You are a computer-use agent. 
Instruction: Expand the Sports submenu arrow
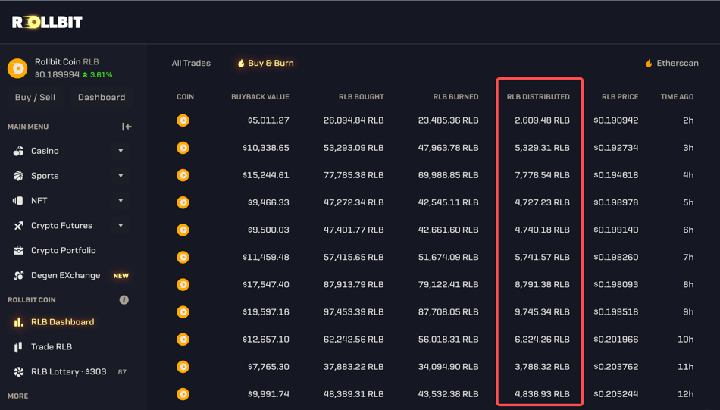click(x=121, y=175)
